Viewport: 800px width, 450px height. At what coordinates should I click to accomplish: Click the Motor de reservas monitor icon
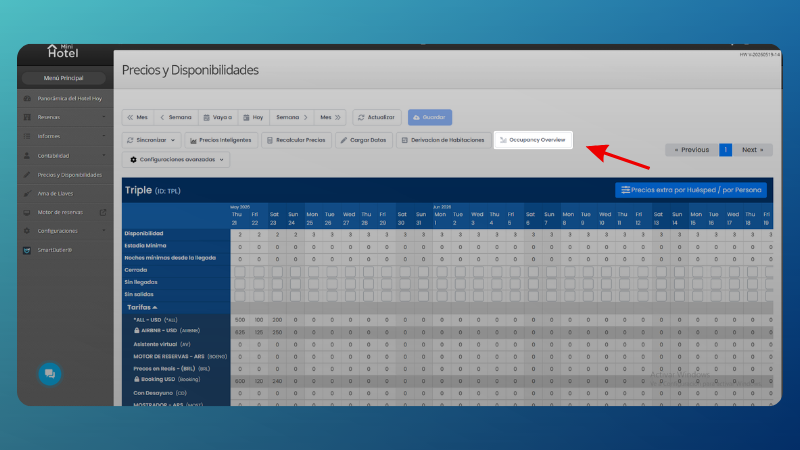27,212
